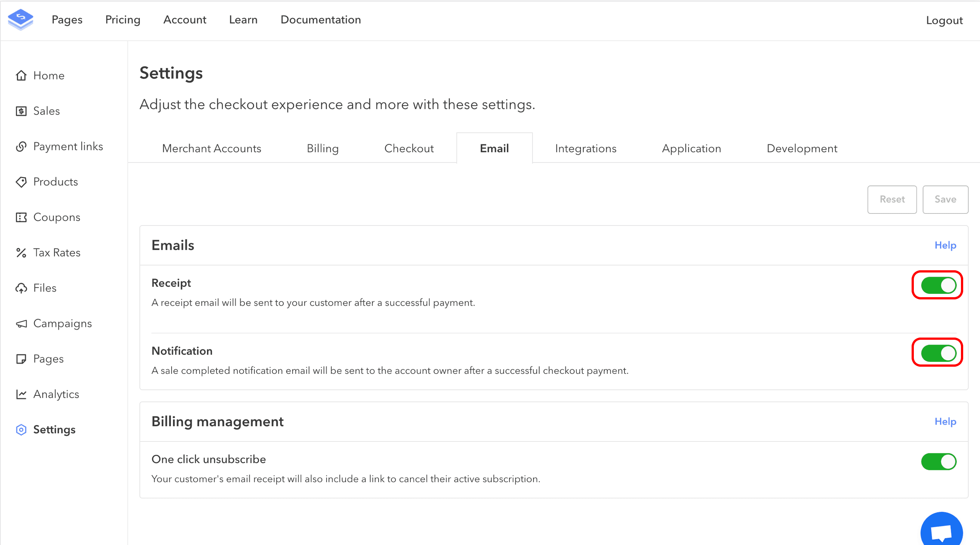Screen dimensions: 980x545
Task: Open Analytics from the sidebar
Action: [56, 394]
